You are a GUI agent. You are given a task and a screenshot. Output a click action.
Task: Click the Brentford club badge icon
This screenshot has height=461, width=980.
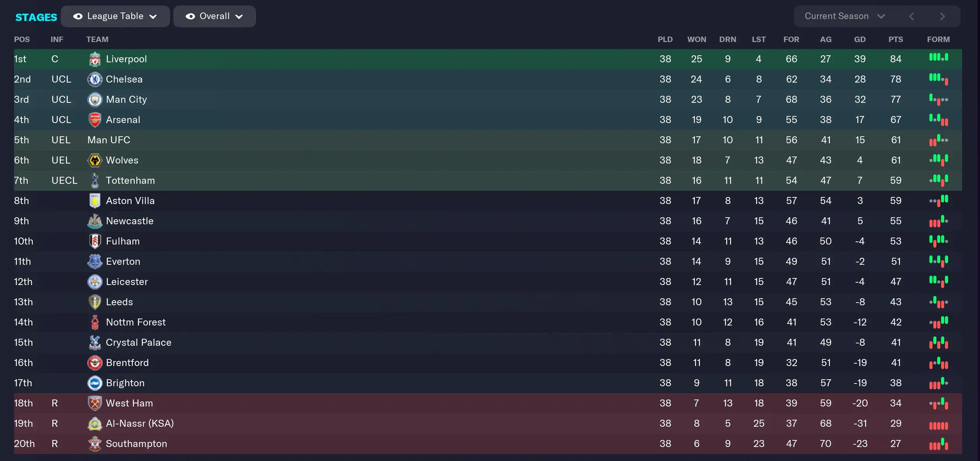pyautogui.click(x=95, y=363)
